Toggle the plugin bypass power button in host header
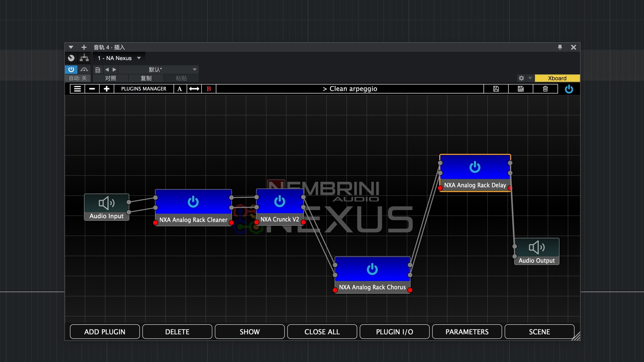644x362 pixels. (x=71, y=69)
